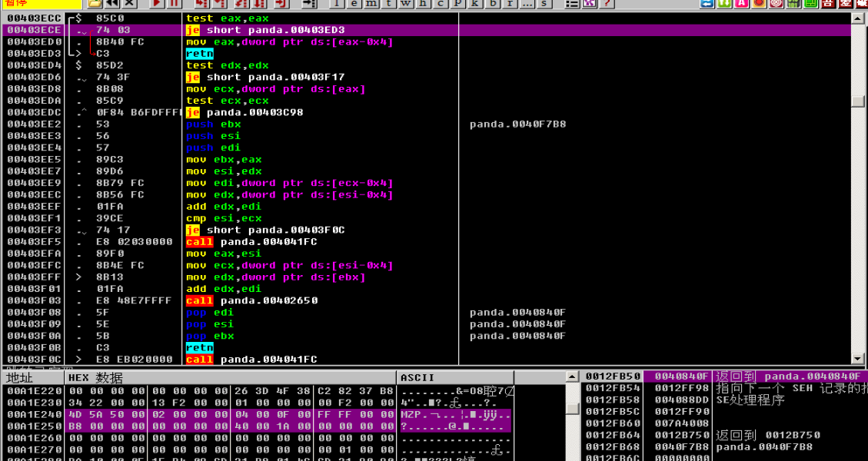Viewport: 868px width, 461px height.
Task: Open Handles window with 'h' button
Action: (x=423, y=3)
